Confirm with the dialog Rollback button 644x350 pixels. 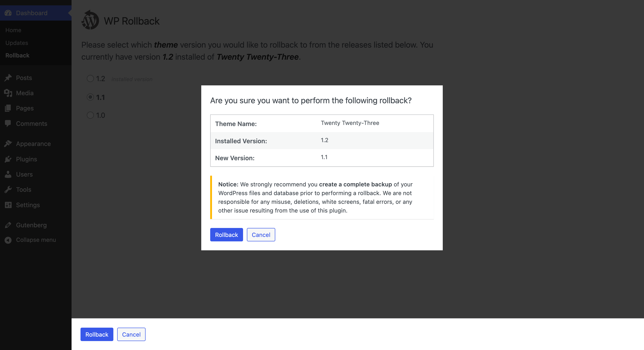[x=227, y=235]
